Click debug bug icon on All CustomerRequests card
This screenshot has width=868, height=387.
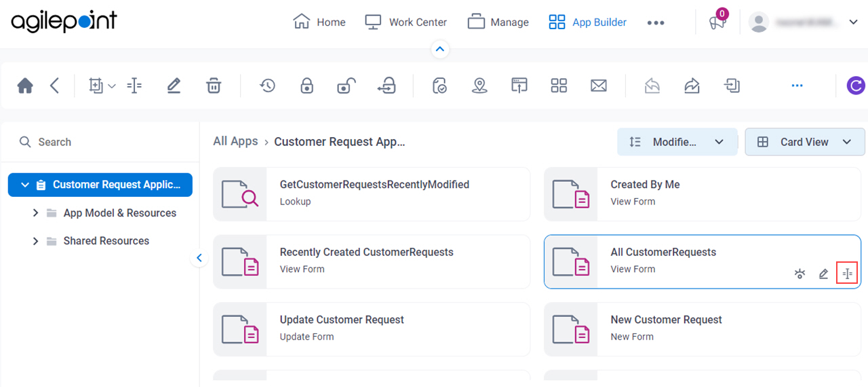click(800, 274)
